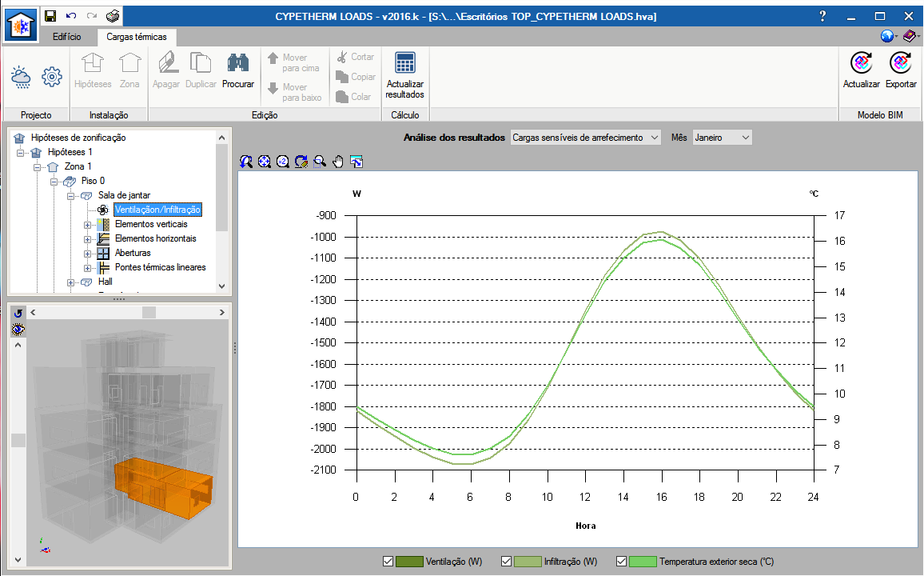Click the 3D view horizontal rotation right arrow
The height and width of the screenshot is (576, 924).
[221, 313]
